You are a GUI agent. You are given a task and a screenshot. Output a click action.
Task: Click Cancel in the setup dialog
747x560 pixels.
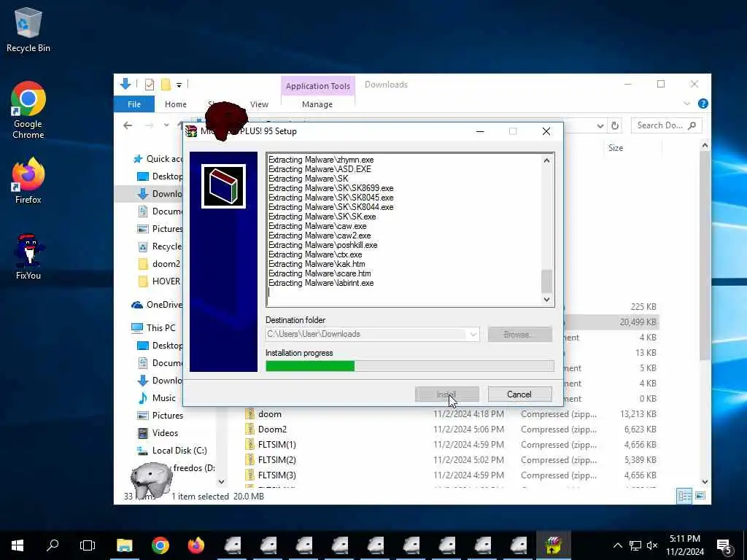pyautogui.click(x=519, y=394)
